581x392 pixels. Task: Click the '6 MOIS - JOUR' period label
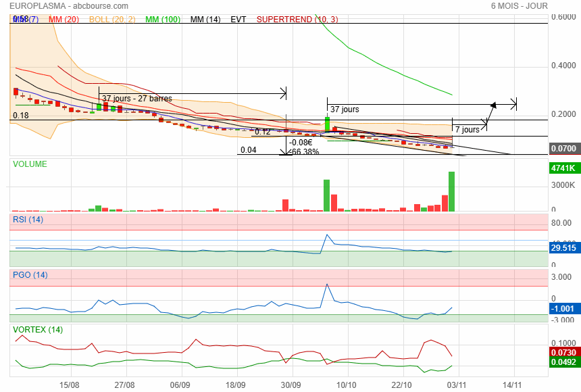[x=519, y=6]
